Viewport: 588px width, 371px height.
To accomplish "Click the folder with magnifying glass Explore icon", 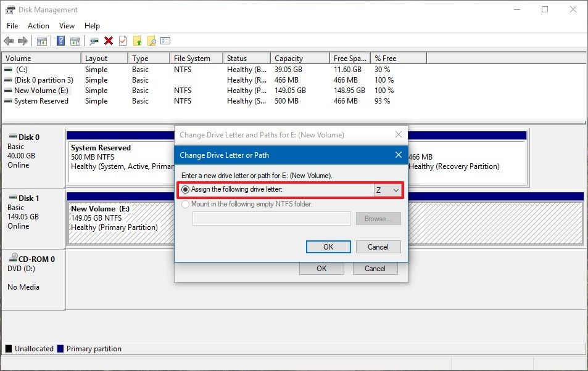I will point(151,41).
